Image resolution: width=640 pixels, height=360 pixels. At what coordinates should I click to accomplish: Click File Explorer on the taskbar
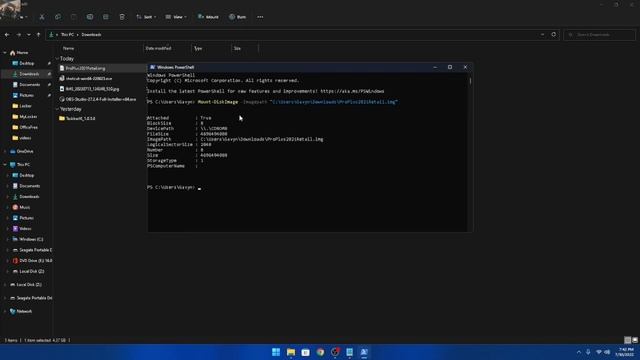(x=291, y=352)
